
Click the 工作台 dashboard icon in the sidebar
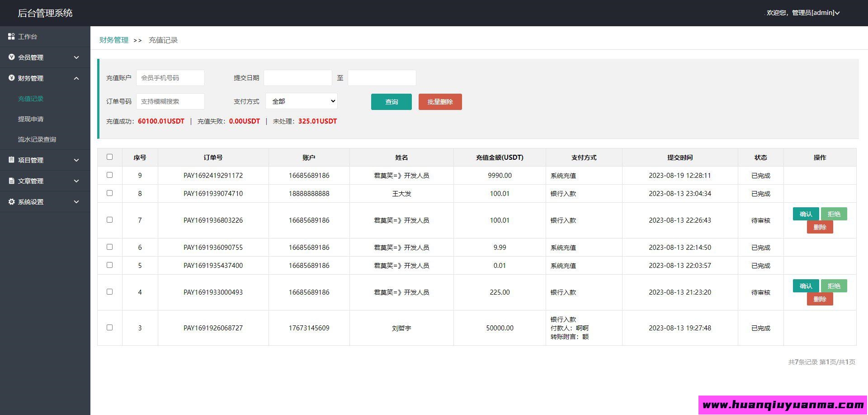coord(11,36)
